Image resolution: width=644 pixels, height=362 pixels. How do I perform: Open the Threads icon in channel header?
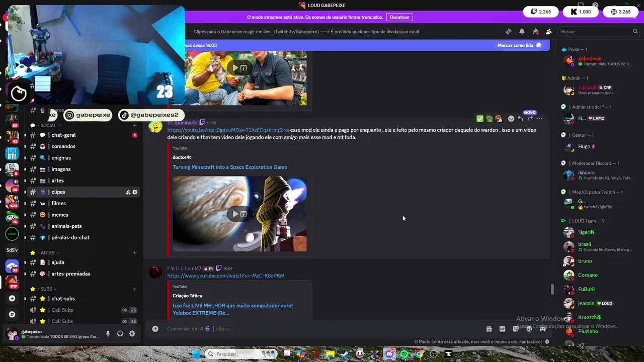click(x=508, y=31)
